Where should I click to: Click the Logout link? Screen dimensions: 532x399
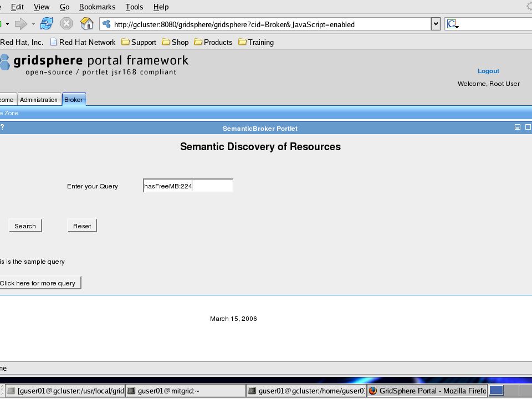click(488, 71)
